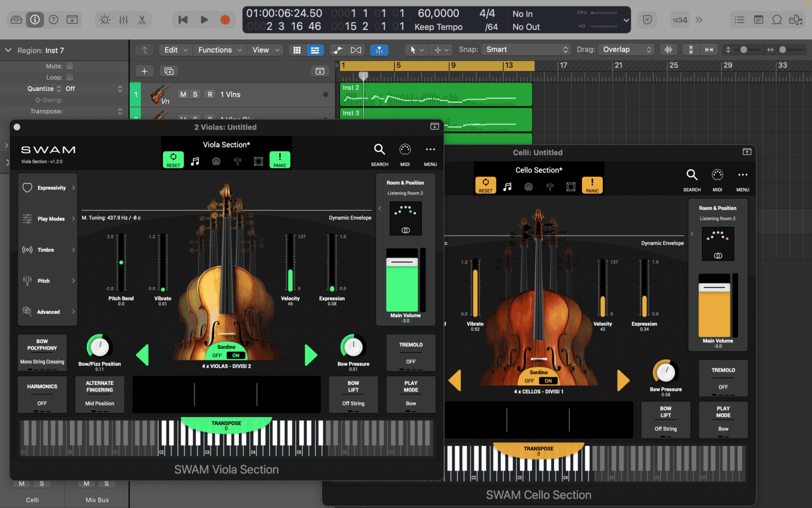Toggle Sordino ON for the Viola Section
This screenshot has height=508, width=812.
point(236,355)
